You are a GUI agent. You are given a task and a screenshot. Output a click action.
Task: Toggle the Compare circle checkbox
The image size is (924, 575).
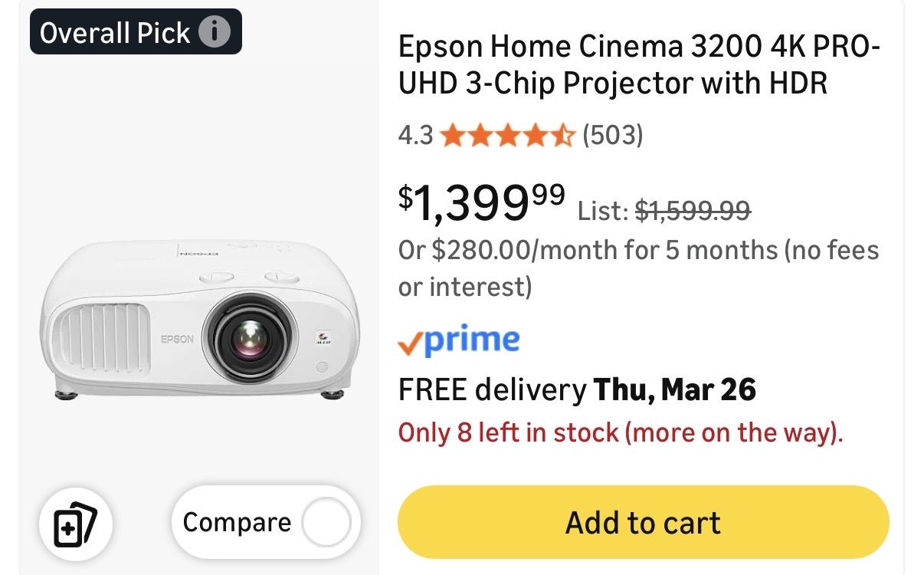tap(326, 523)
